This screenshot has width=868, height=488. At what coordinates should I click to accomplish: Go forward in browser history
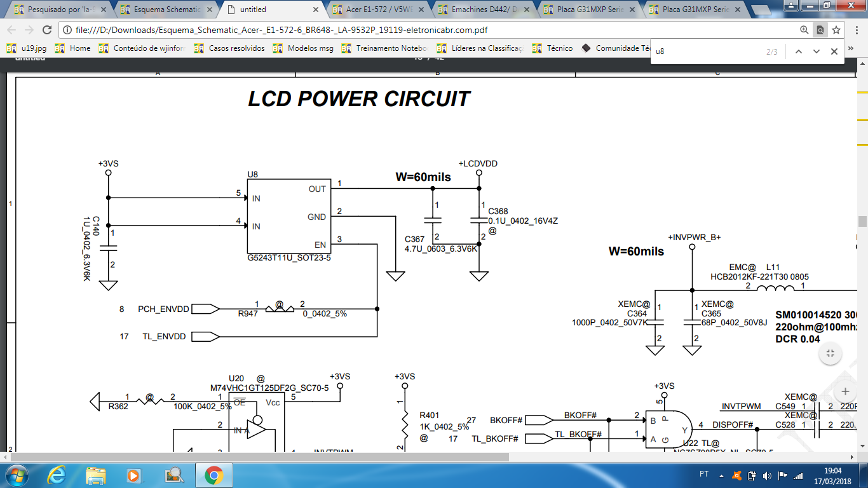tap(29, 30)
